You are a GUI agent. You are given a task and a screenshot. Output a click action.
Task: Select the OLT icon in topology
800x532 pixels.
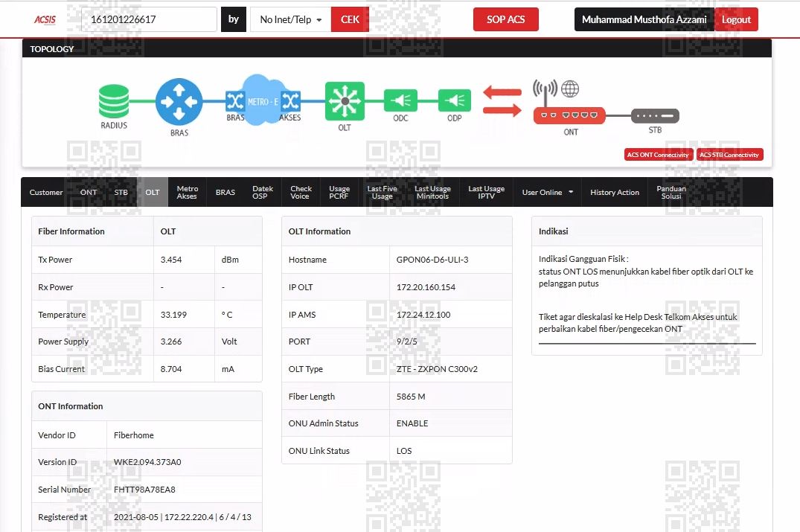[x=345, y=101]
